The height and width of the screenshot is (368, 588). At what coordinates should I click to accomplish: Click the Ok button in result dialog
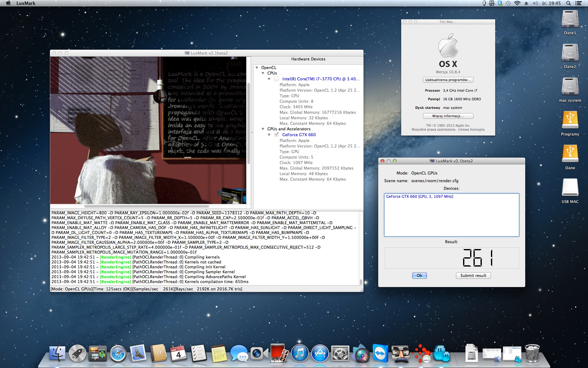click(419, 275)
